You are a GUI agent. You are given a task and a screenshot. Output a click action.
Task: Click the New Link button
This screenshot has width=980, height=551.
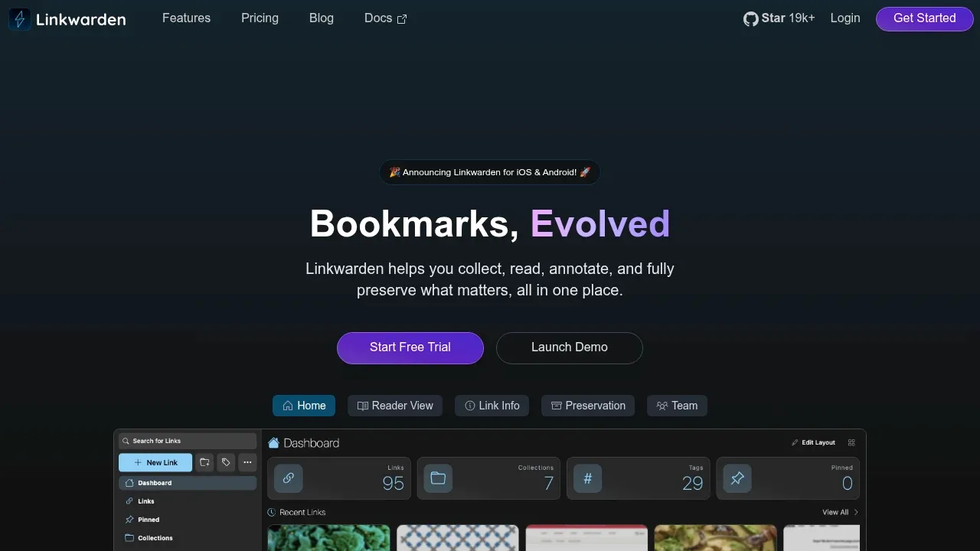tap(155, 462)
